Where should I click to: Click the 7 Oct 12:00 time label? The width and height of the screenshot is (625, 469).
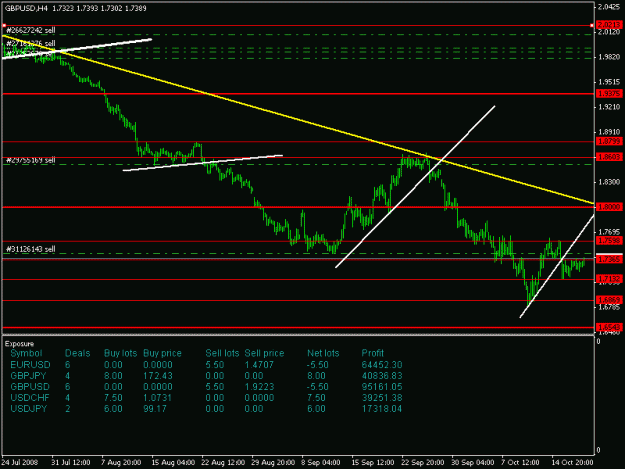(520, 462)
